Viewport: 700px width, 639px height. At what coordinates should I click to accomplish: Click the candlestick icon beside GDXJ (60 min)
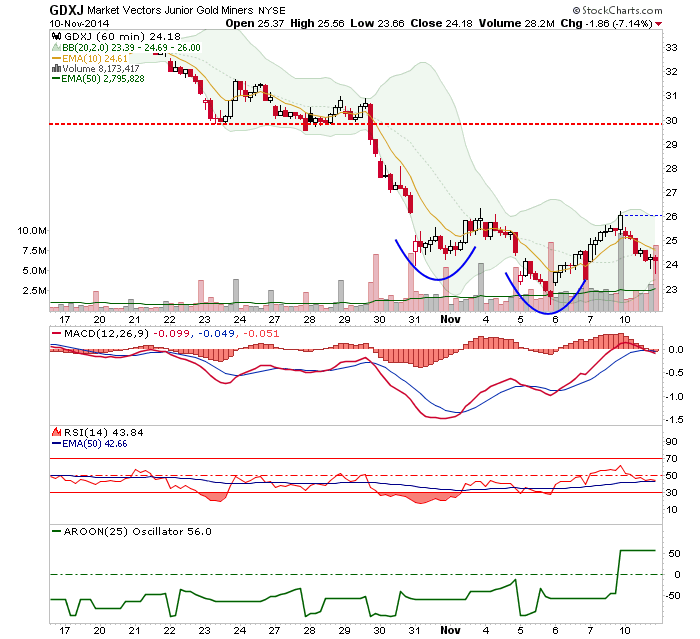(56, 37)
